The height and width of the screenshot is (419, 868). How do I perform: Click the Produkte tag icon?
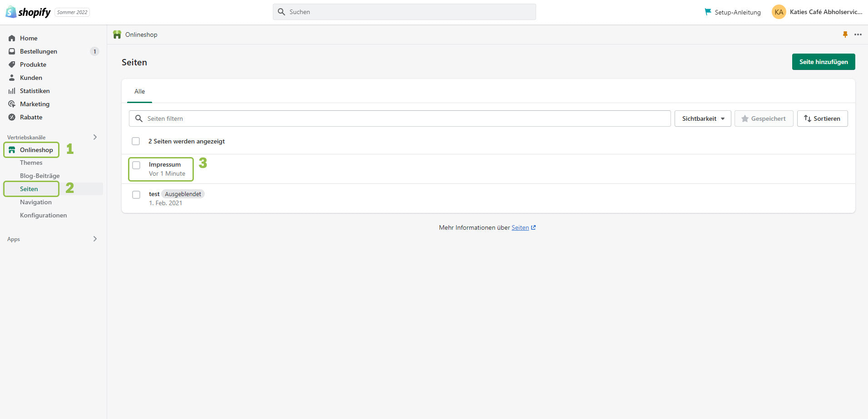[12, 64]
